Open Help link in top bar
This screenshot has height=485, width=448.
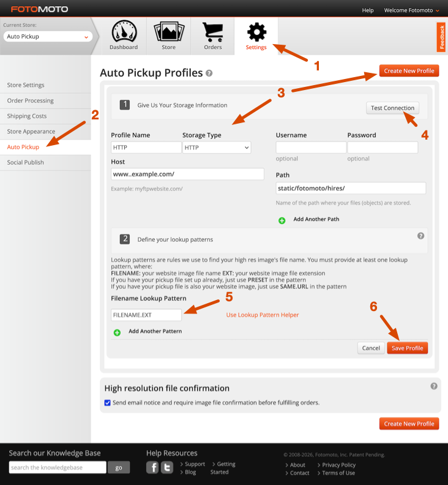tap(368, 10)
